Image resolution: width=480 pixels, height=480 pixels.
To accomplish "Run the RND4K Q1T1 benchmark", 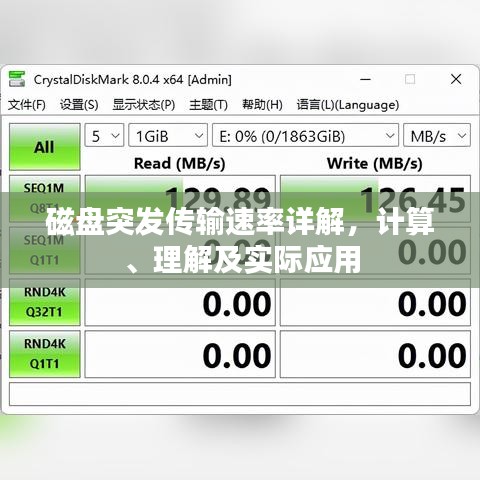I will (45, 354).
